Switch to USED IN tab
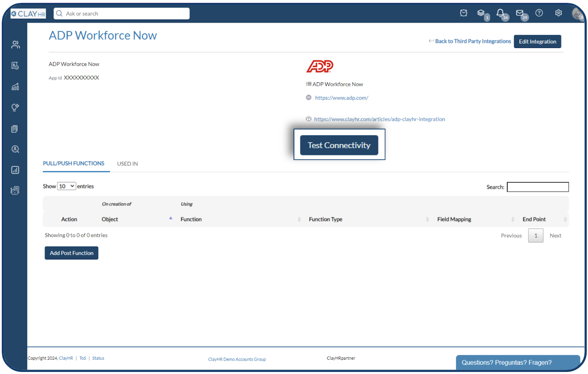 tap(128, 164)
